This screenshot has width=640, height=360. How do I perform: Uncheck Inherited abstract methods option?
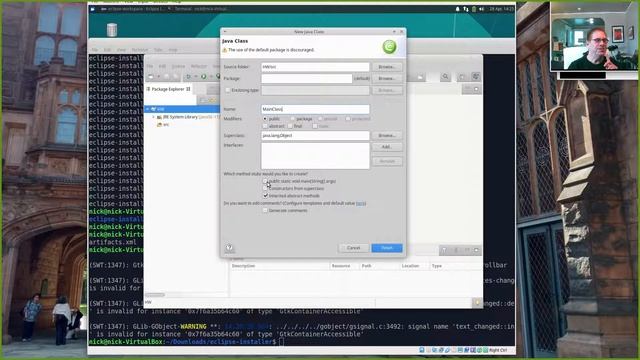tap(265, 196)
